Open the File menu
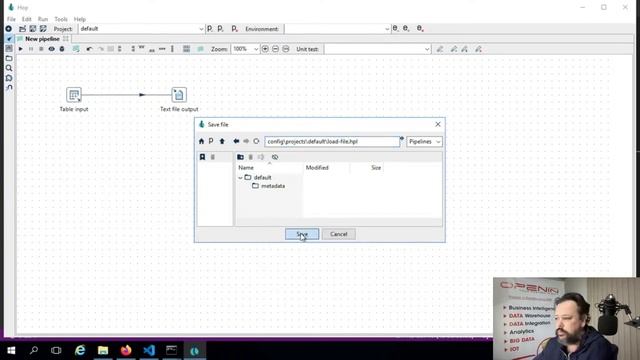The width and height of the screenshot is (640, 360). coord(11,19)
